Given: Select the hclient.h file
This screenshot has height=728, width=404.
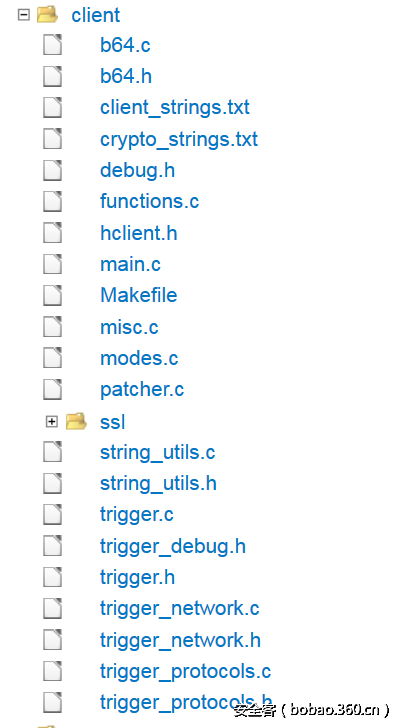Looking at the screenshot, I should pos(139,233).
